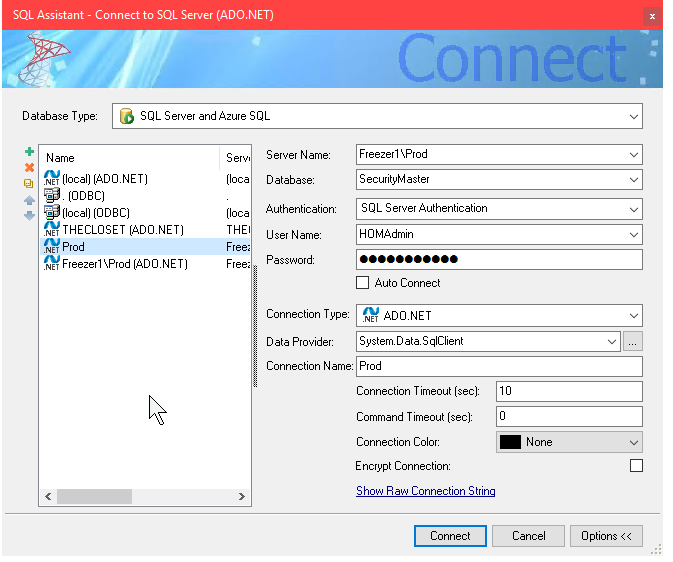Click the .NET icon beside Freezer1\Prod (ADO.NET)

pos(52,263)
